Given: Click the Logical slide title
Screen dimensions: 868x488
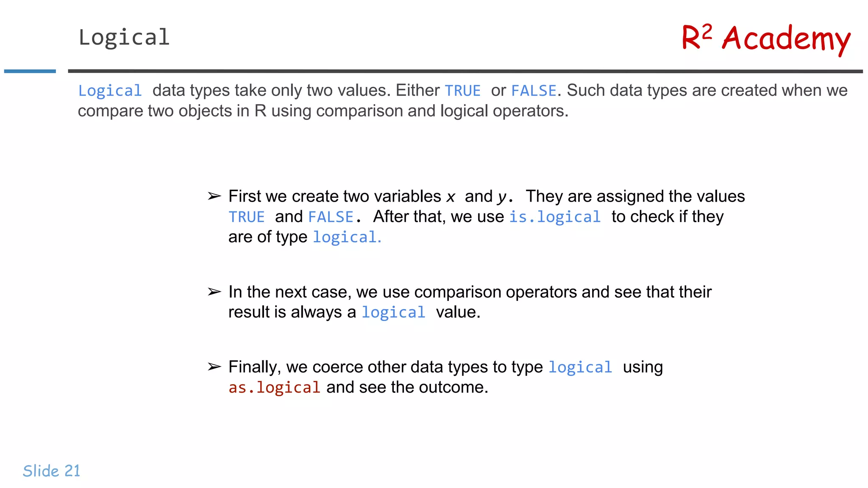Looking at the screenshot, I should (124, 37).
